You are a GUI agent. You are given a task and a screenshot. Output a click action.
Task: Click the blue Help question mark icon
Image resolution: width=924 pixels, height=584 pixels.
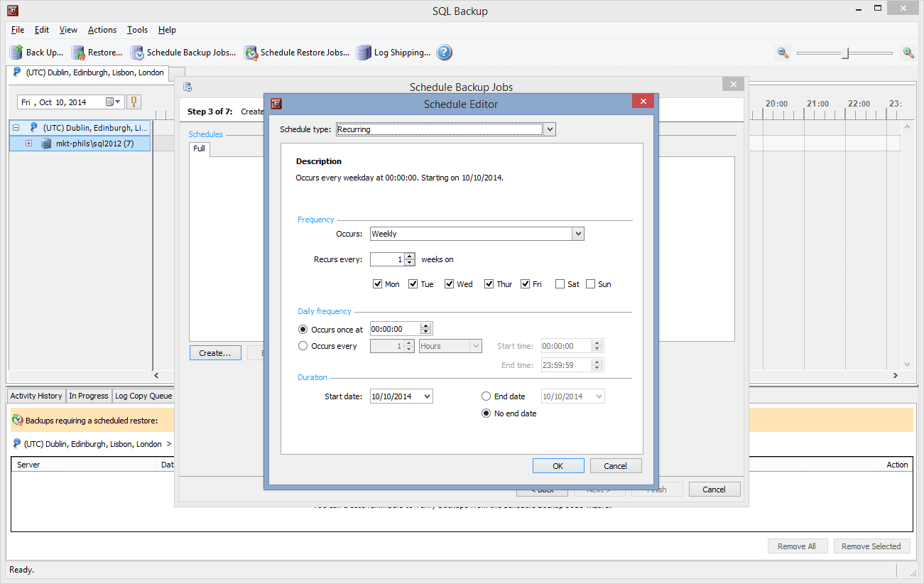click(444, 53)
